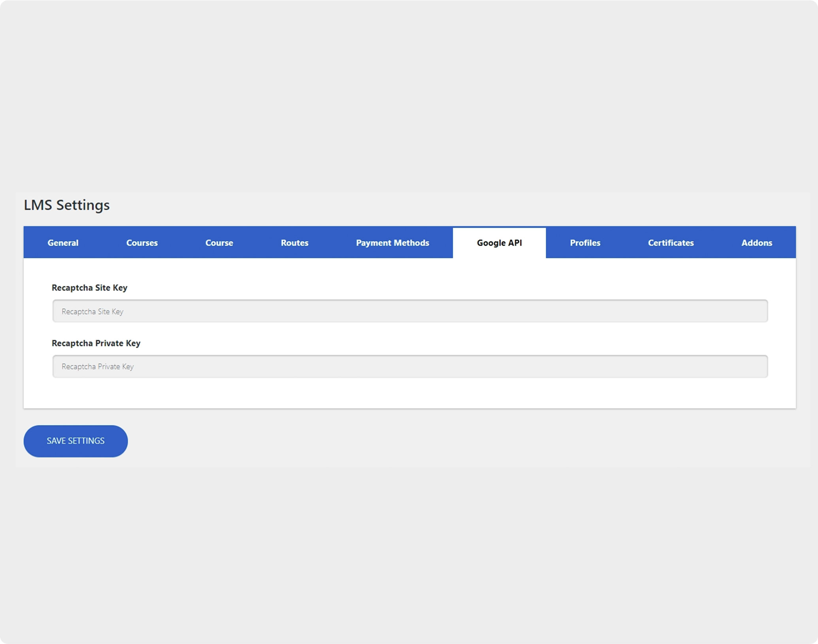Select the Addons tab
The height and width of the screenshot is (644, 818).
point(756,243)
